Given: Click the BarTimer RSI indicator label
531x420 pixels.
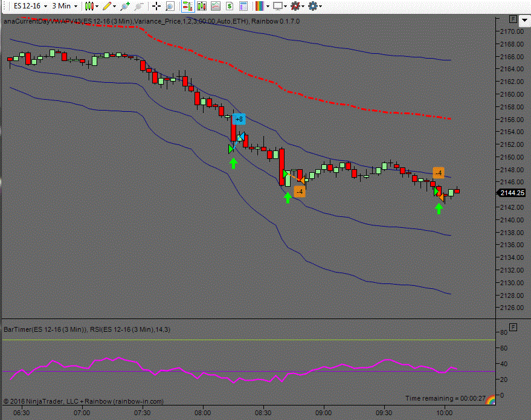Looking at the screenshot, I should click(x=87, y=329).
